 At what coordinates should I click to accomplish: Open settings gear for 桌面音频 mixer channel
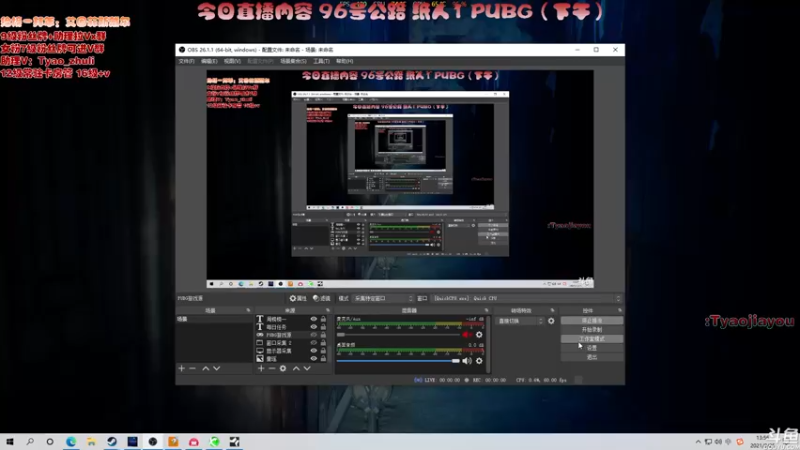(479, 361)
